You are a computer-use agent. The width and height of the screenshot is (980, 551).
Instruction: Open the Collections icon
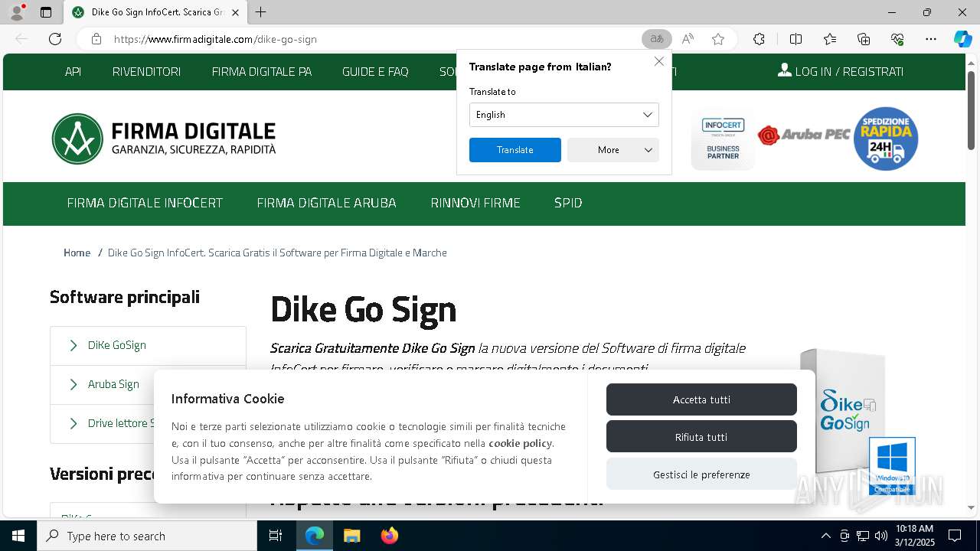coord(864,39)
